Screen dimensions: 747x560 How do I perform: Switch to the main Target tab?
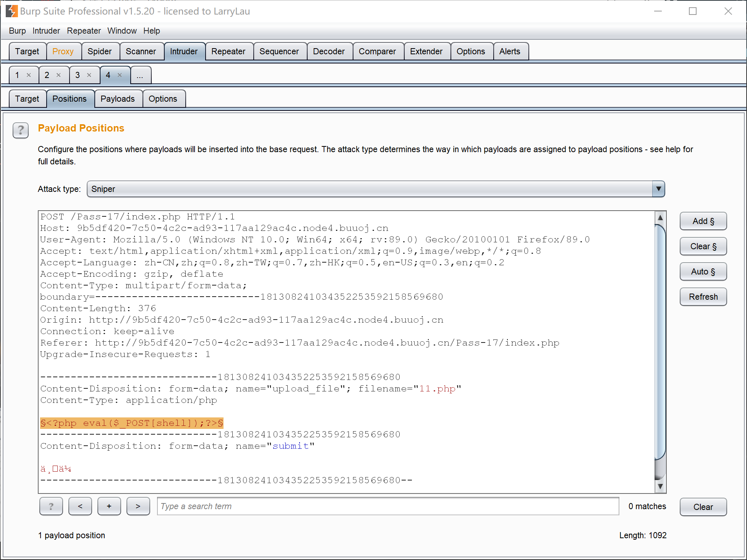pos(27,51)
